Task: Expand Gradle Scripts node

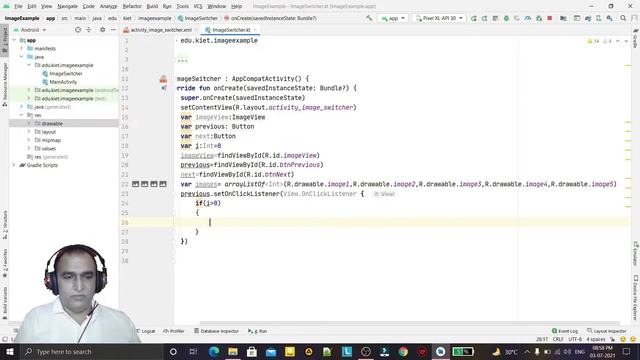Action: pos(14,165)
